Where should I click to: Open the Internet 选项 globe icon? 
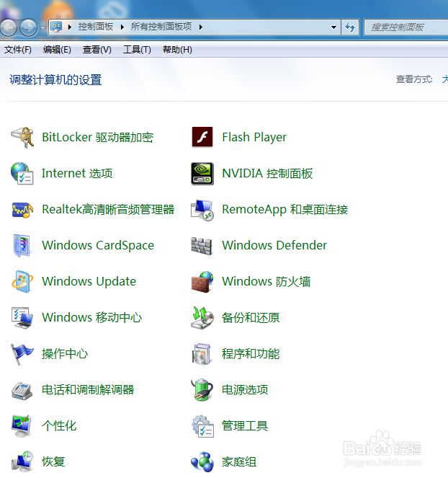pyautogui.click(x=22, y=173)
